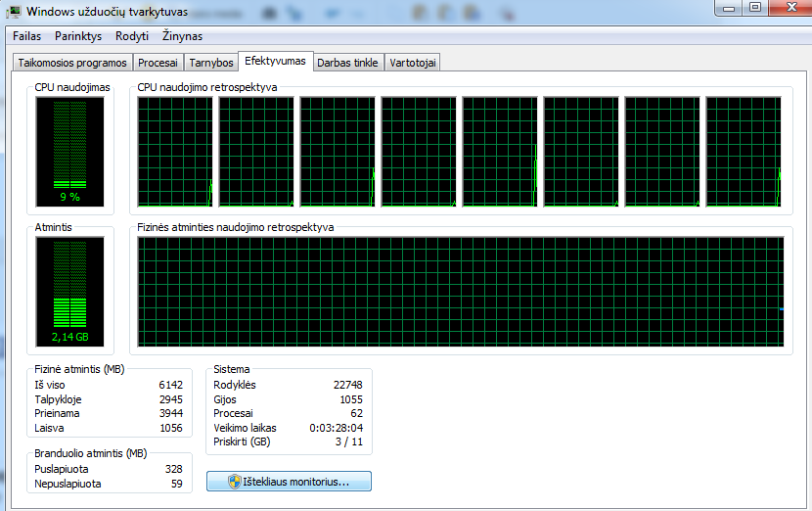
Task: Switch to Darbas tinkle tab
Action: 347,63
